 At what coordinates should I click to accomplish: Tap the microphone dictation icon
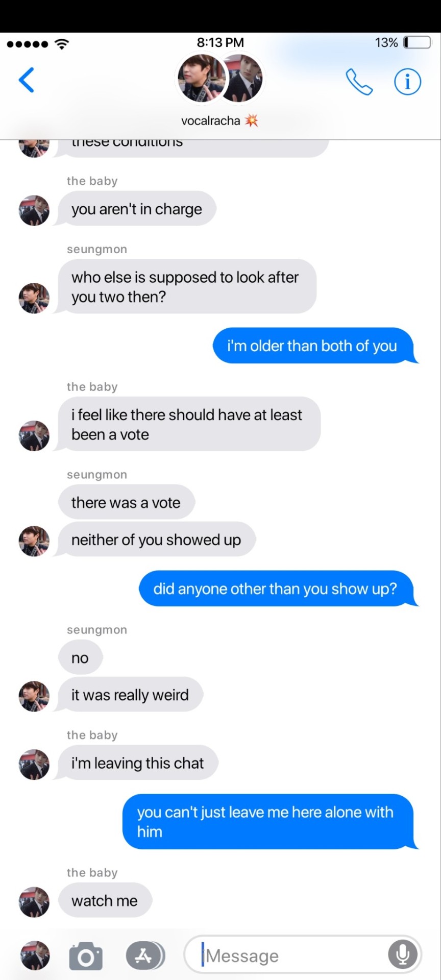click(x=403, y=954)
